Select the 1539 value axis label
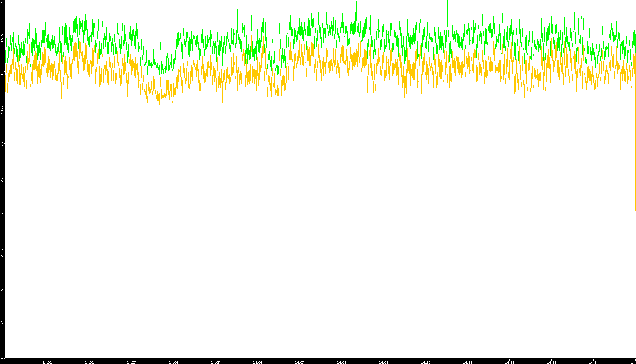 coord(2,289)
